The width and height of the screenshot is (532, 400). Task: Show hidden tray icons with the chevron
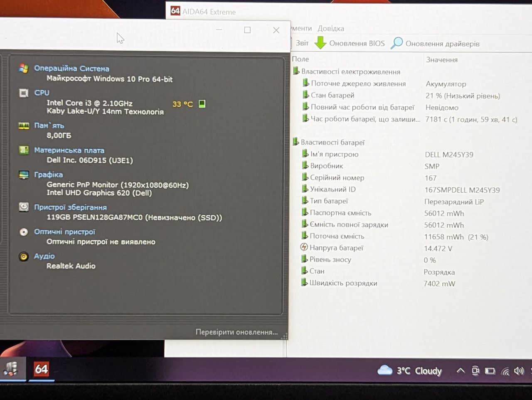point(461,371)
